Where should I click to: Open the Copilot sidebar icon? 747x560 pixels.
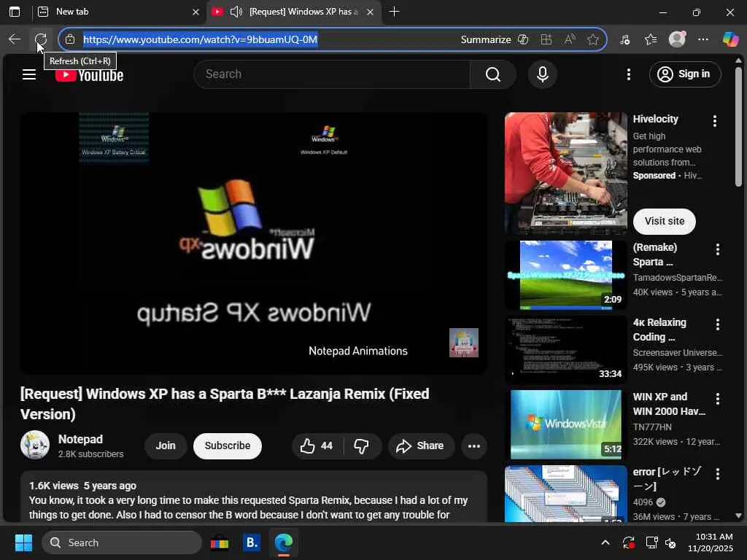point(729,39)
